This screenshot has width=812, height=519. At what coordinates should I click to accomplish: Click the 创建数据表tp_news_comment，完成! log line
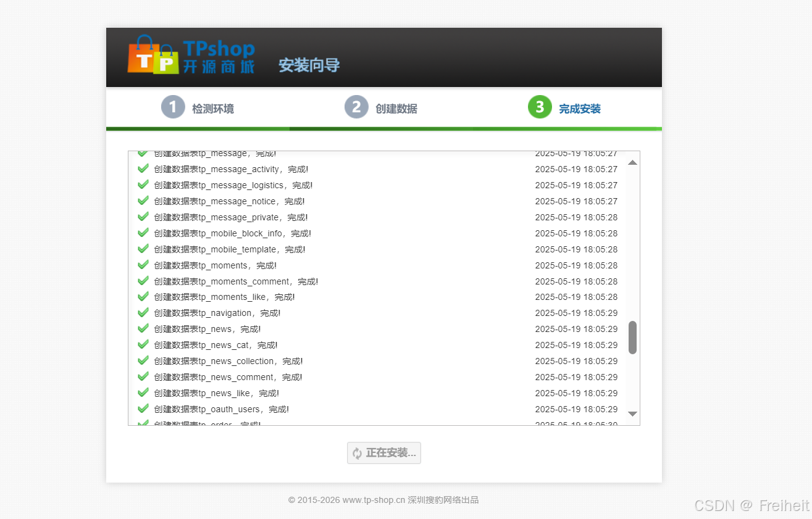point(228,377)
